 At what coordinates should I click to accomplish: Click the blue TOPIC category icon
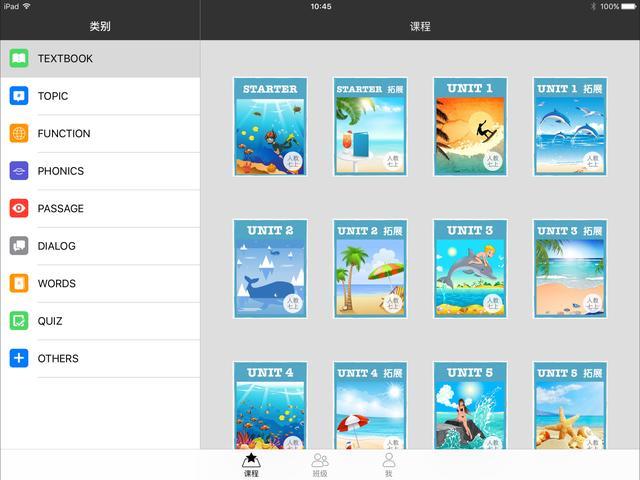click(19, 96)
